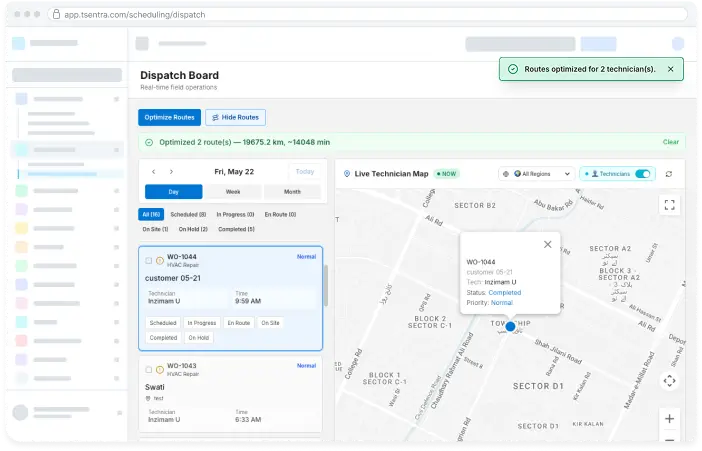Dismiss the routes optimized notification

671,69
